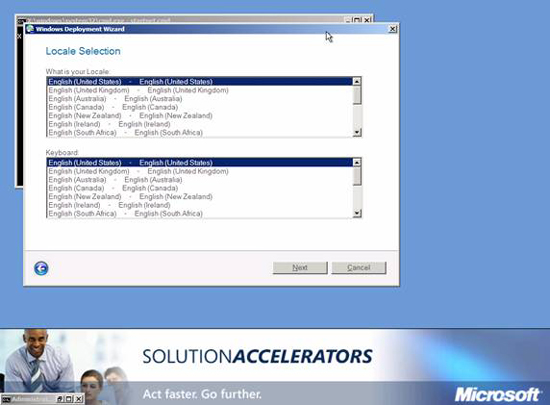
Task: Click Locale list scroll down arrow
Action: point(357,133)
